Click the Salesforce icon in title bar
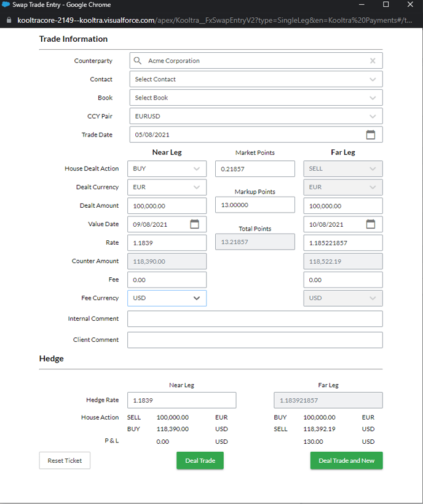This screenshot has width=423, height=504. coord(6,4)
